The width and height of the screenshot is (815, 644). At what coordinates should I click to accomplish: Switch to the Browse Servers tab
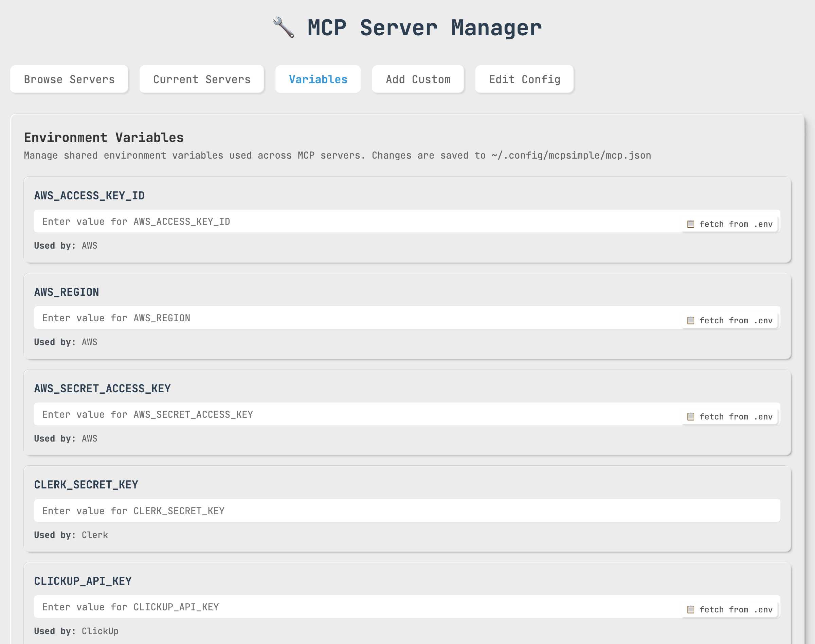pos(69,79)
